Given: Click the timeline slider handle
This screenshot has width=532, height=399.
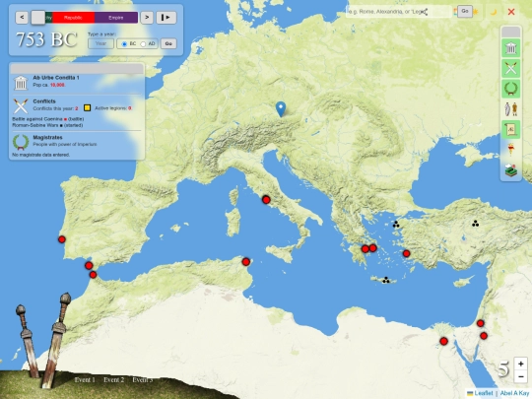Looking at the screenshot, I should [x=38, y=18].
